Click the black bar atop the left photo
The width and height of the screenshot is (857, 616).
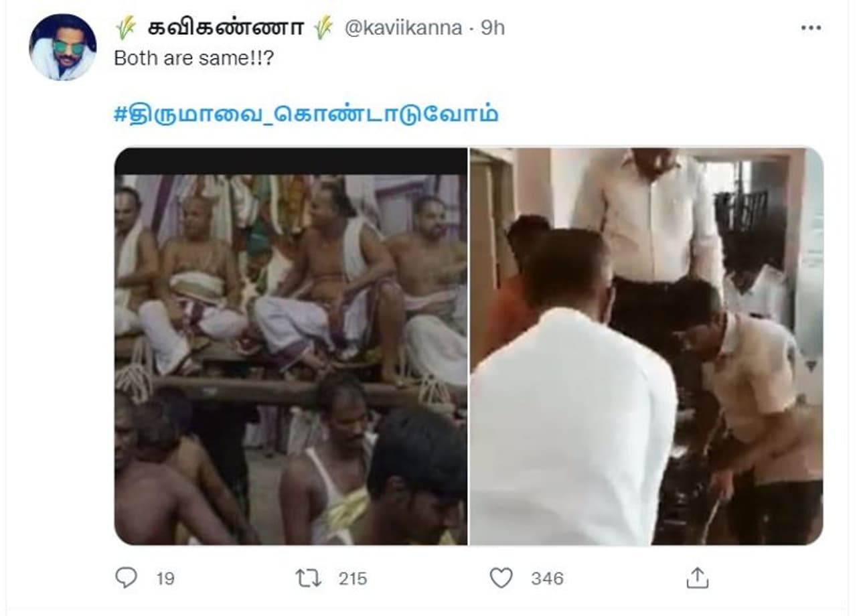click(291, 161)
